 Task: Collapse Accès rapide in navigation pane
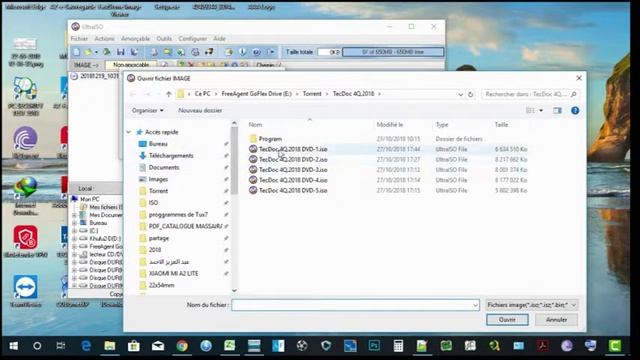coord(129,132)
